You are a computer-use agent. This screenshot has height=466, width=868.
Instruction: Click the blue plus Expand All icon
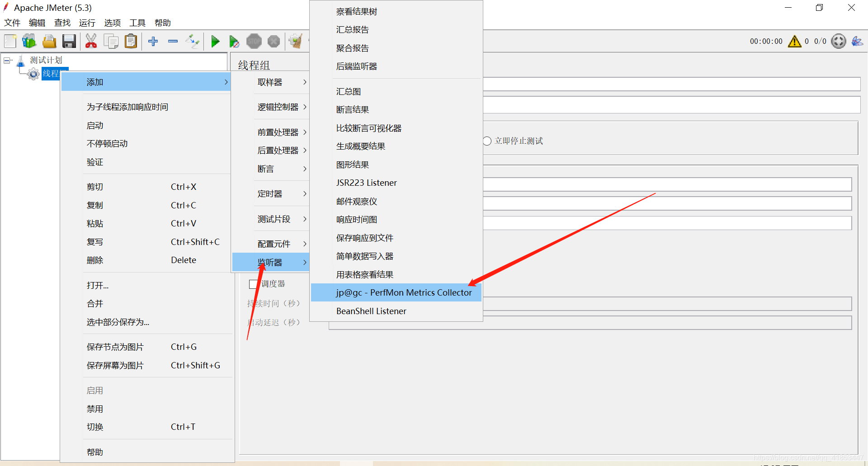153,41
